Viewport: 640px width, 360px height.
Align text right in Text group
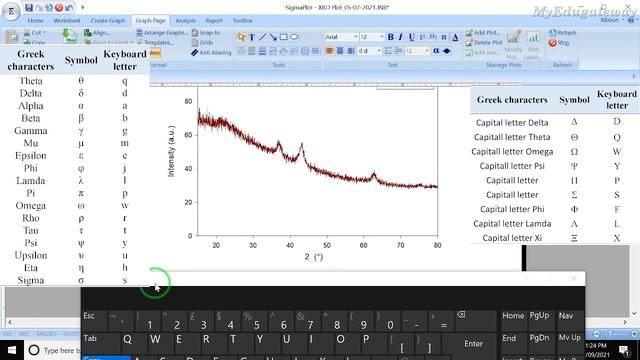351,51
